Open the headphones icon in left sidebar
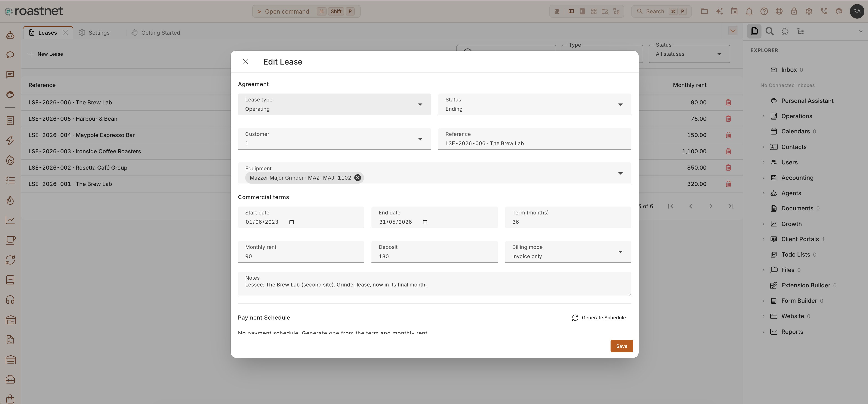The width and height of the screenshot is (868, 404). (x=10, y=300)
